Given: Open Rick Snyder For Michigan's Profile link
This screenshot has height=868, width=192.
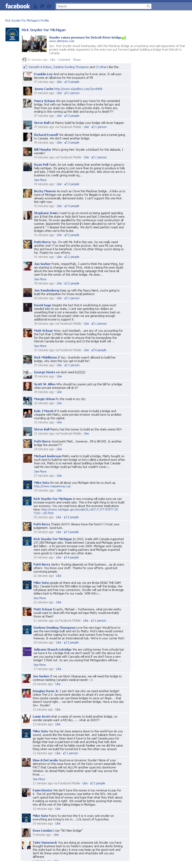Looking at the screenshot, I should pos(27,21).
